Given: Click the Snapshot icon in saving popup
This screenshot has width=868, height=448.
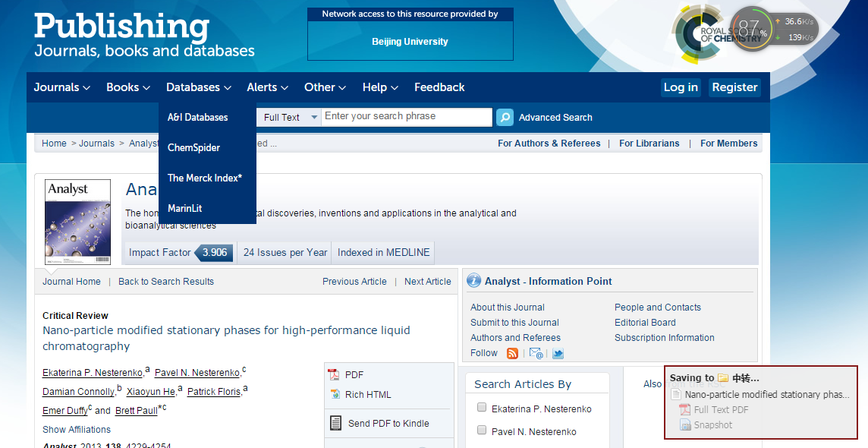Looking at the screenshot, I should 685,424.
